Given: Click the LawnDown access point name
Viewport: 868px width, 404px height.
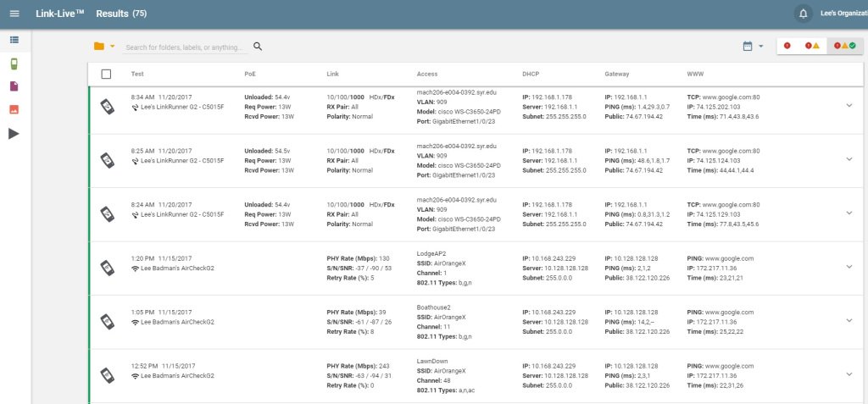Looking at the screenshot, I should pos(432,361).
